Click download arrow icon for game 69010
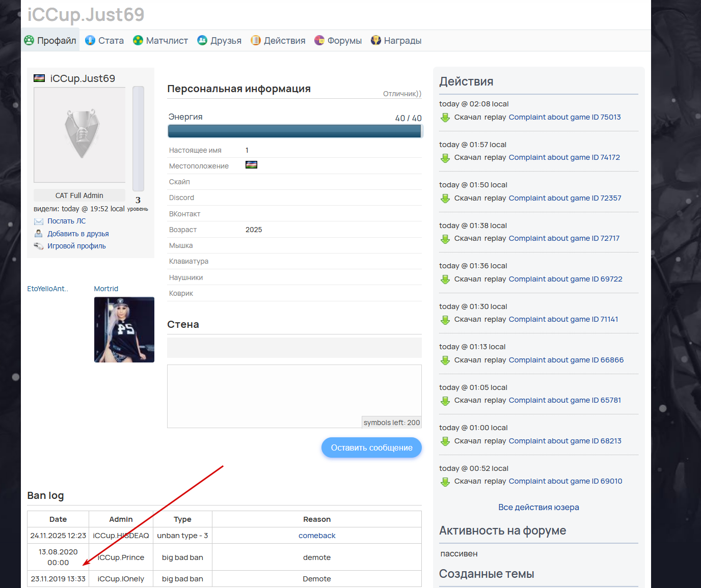The image size is (701, 588). 445,482
